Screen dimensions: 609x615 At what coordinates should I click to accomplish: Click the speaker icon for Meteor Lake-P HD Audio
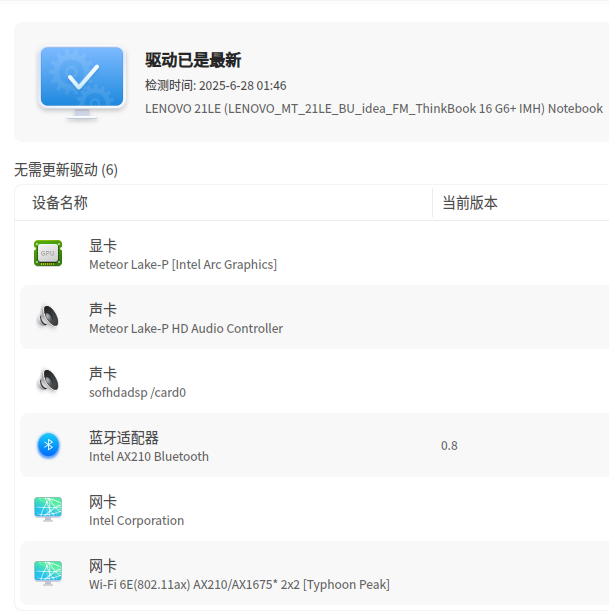tap(48, 317)
